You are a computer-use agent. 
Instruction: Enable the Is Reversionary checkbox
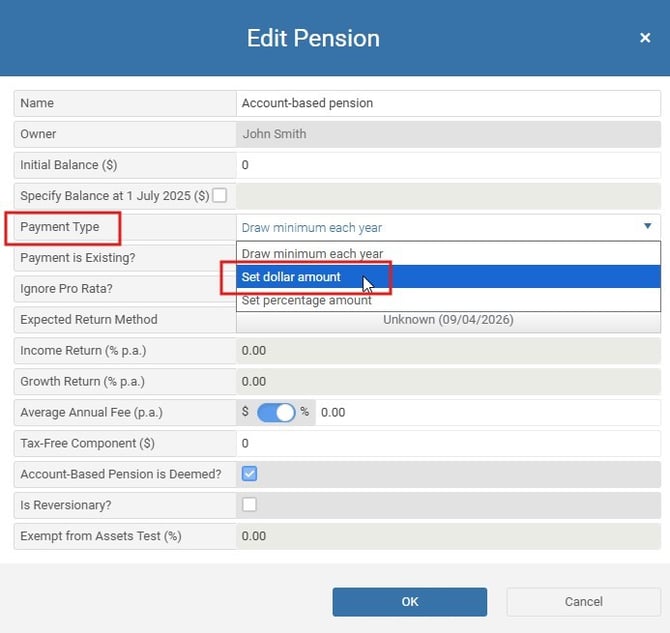[x=249, y=505]
